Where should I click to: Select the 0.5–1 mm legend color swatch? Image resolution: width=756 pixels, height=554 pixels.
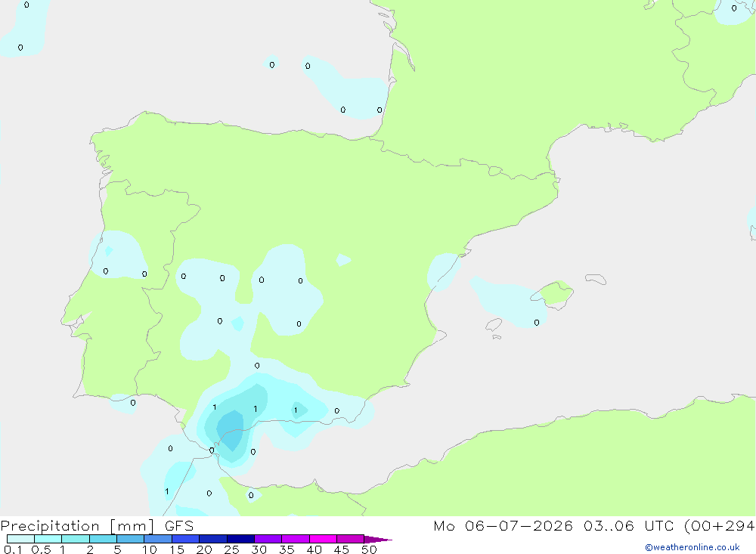(x=48, y=539)
